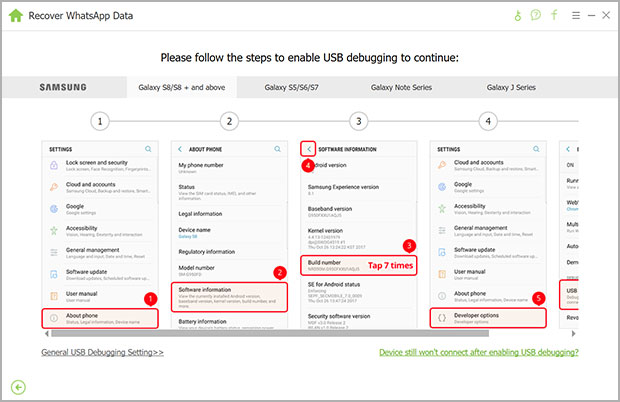Click the 'Recover WhatsApp Data' title text
This screenshot has width=620, height=402.
coord(81,16)
